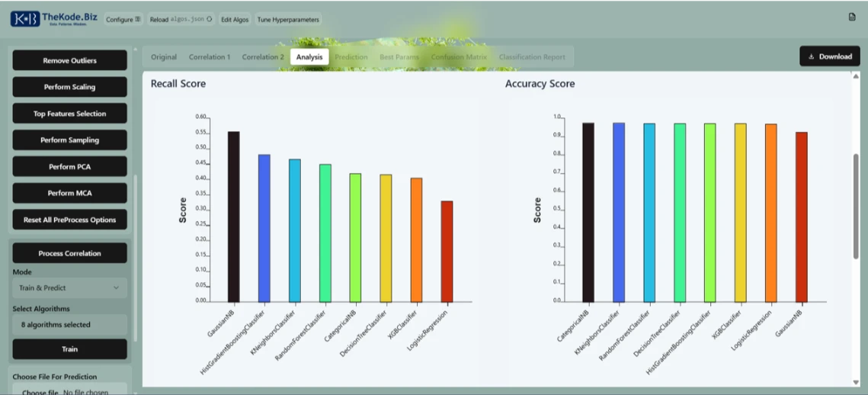Open the Edit Algos editor
This screenshot has width=868, height=395.
(x=235, y=20)
